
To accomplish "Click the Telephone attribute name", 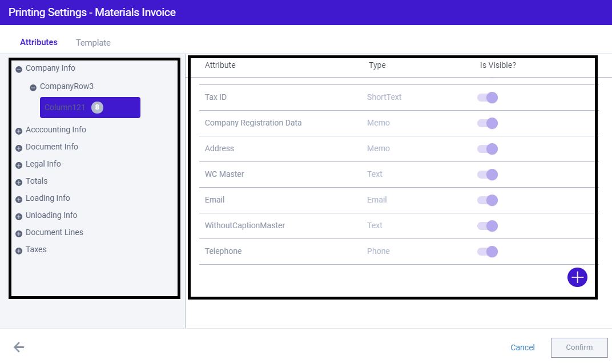I will point(223,251).
